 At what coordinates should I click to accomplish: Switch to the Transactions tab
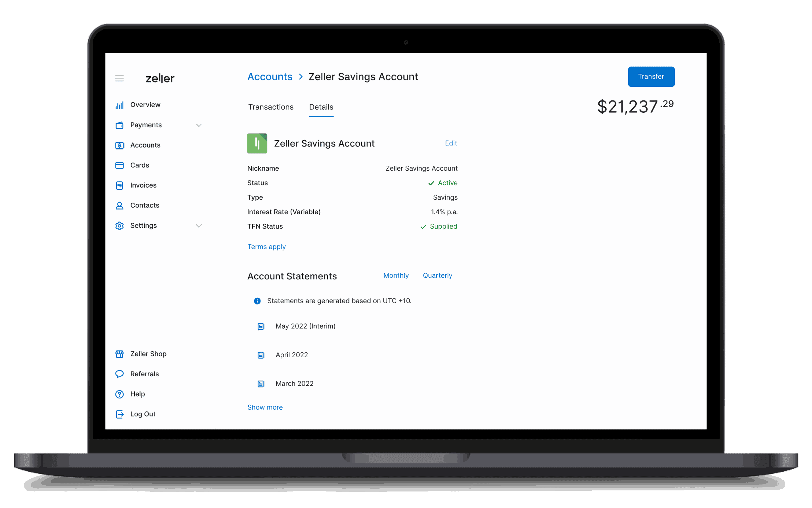tap(271, 107)
